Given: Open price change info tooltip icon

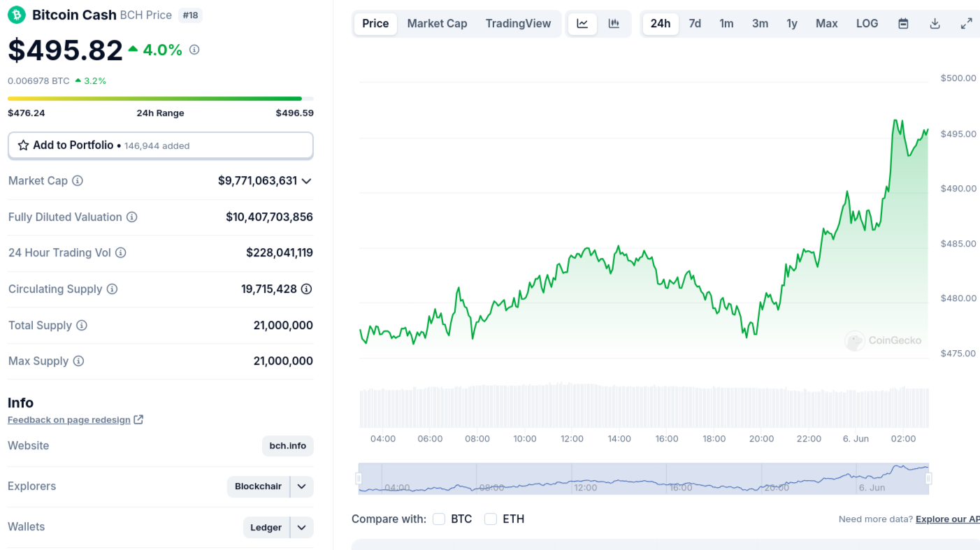Looking at the screenshot, I should [x=194, y=50].
